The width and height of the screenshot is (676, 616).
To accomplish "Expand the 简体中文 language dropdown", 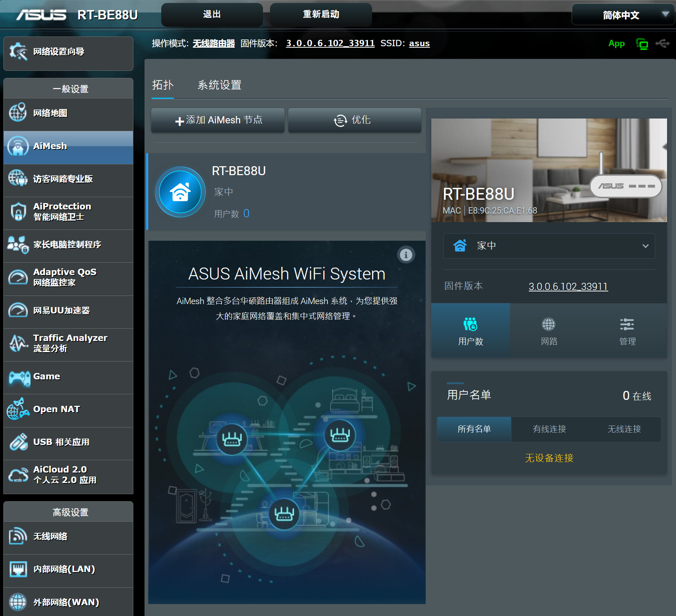I will [x=623, y=15].
